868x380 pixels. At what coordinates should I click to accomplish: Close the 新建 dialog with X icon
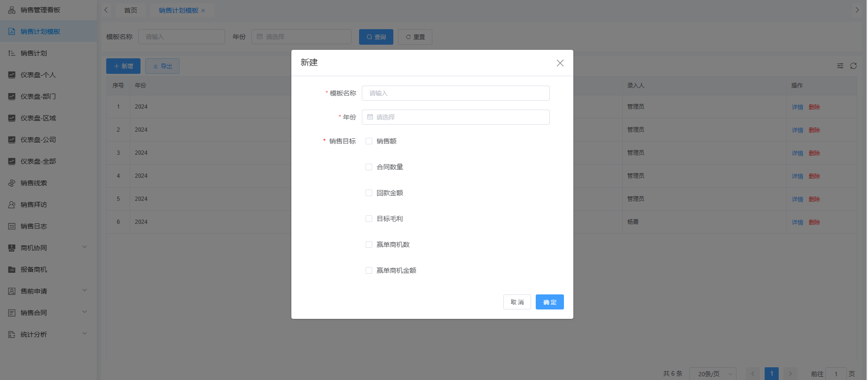coord(560,63)
